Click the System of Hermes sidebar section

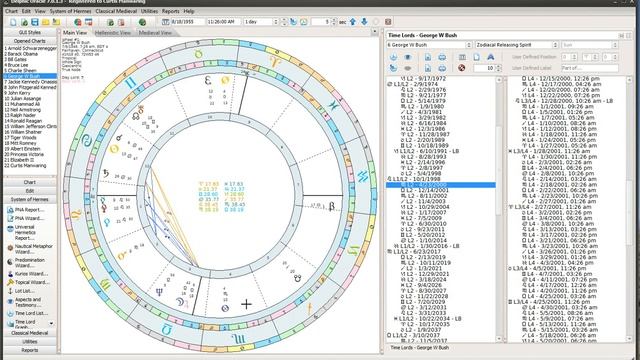click(30, 199)
